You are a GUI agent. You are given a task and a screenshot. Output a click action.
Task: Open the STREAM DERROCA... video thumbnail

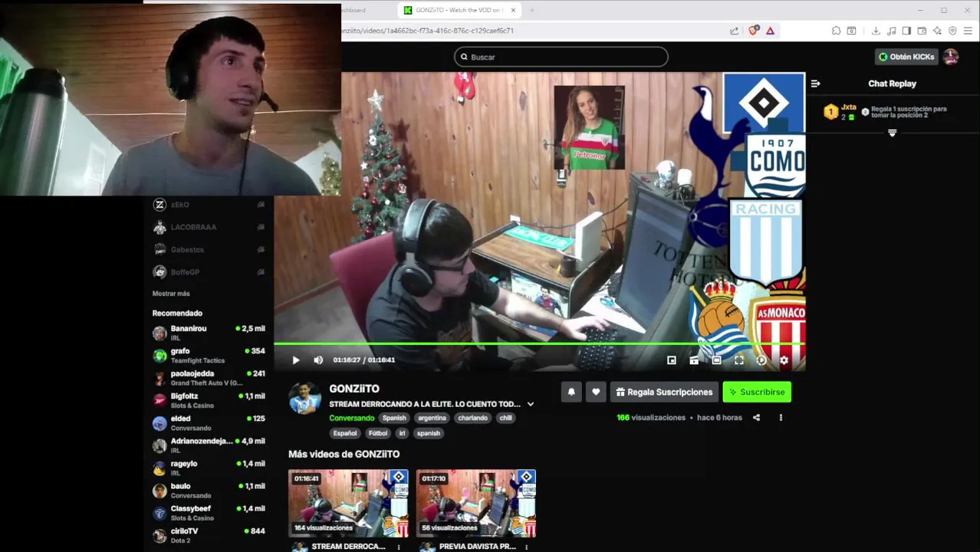click(348, 503)
